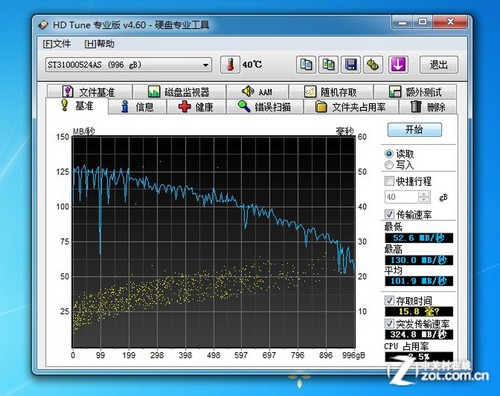The image size is (500, 396).
Task: Select the 基准 tab
Action: coord(77,106)
